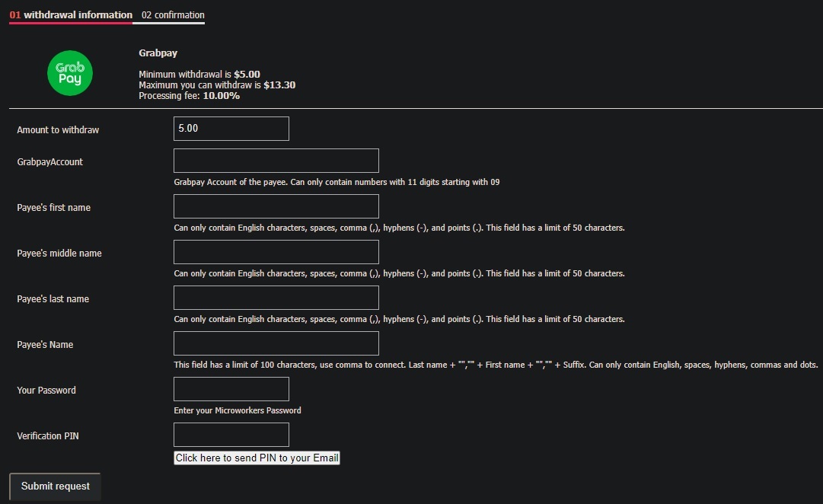Focus the Payee's Name input box
823x504 pixels.
(276, 343)
